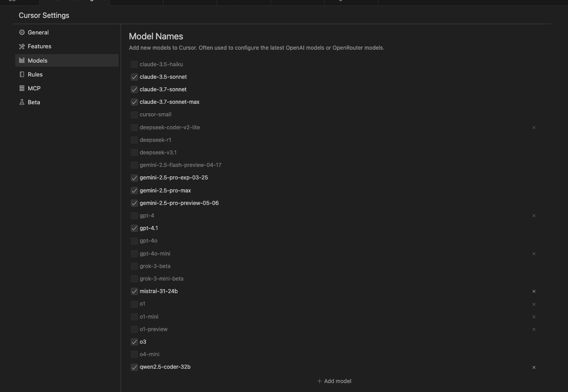Enable the deepseek-r1 checkbox
Screen dimensions: 568x392
[x=134, y=140]
